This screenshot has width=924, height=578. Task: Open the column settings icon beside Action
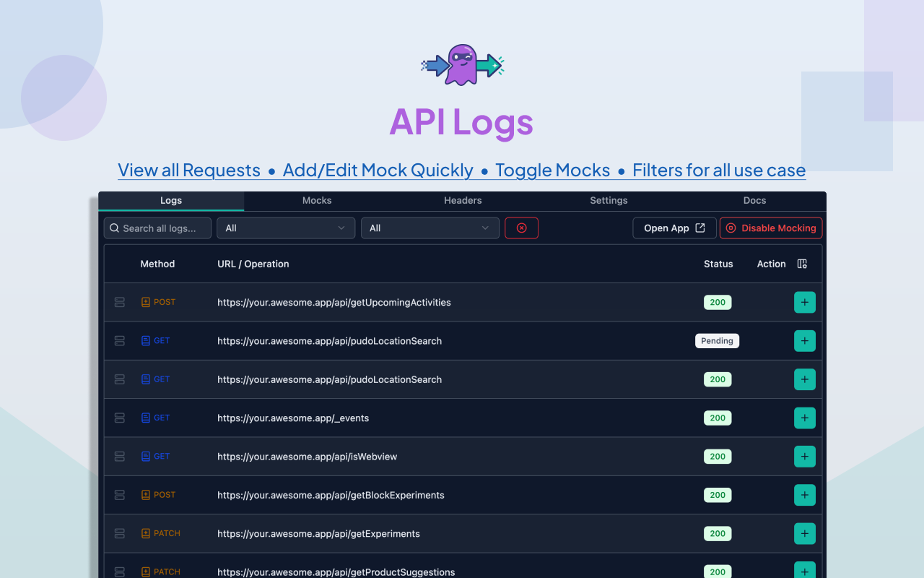[x=802, y=264]
